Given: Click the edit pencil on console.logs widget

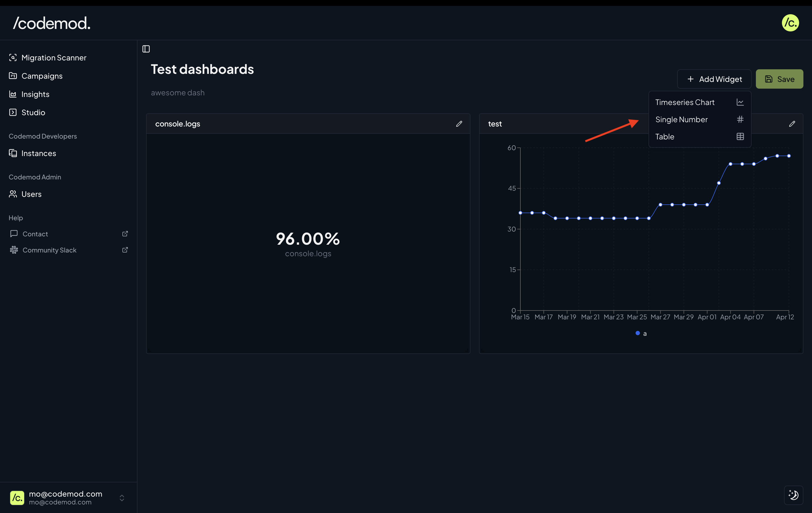Looking at the screenshot, I should 459,124.
